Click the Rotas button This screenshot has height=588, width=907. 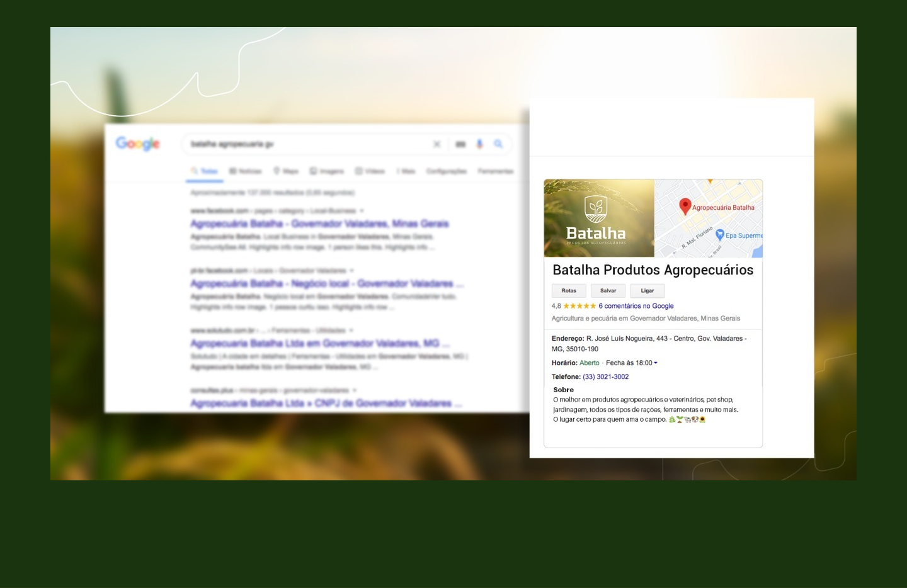tap(569, 291)
